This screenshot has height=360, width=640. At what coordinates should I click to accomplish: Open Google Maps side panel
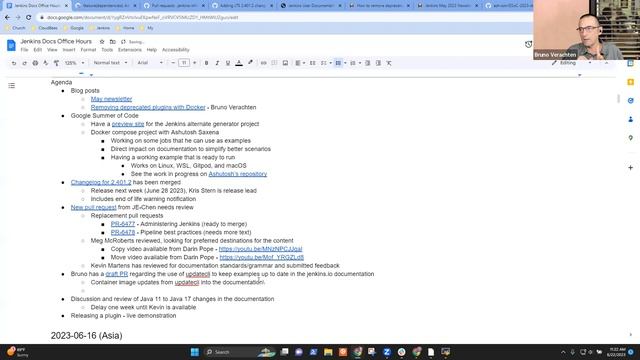pyautogui.click(x=631, y=138)
